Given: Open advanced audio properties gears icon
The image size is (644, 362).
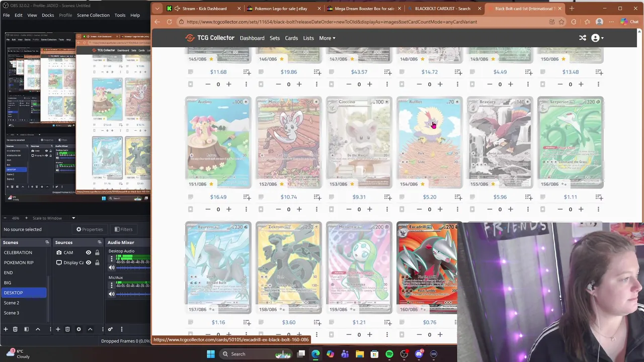Looking at the screenshot, I should pyautogui.click(x=110, y=329).
